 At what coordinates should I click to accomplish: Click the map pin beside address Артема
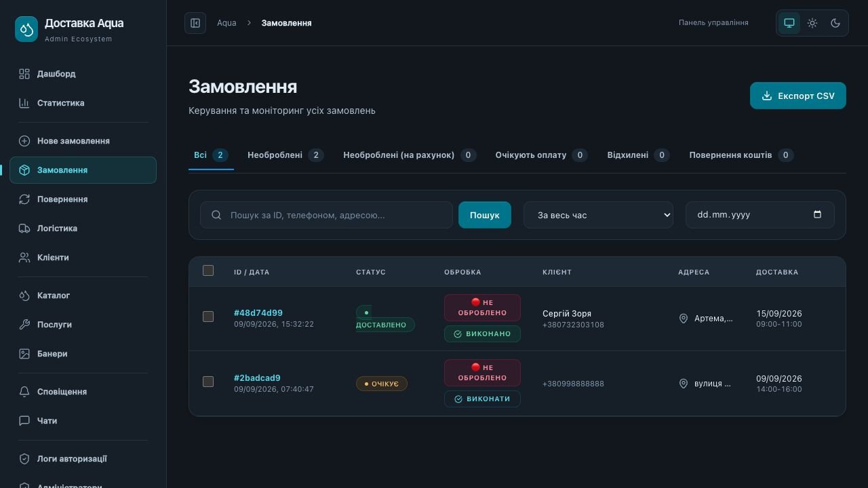(x=684, y=319)
